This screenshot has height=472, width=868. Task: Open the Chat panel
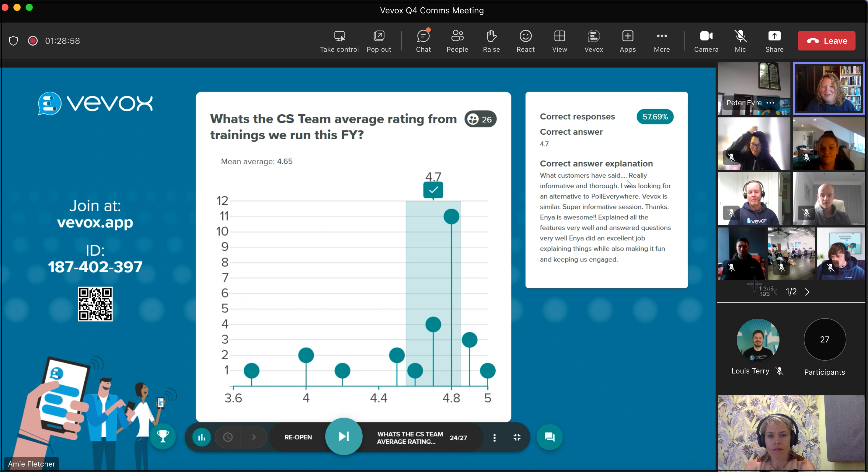pyautogui.click(x=423, y=41)
